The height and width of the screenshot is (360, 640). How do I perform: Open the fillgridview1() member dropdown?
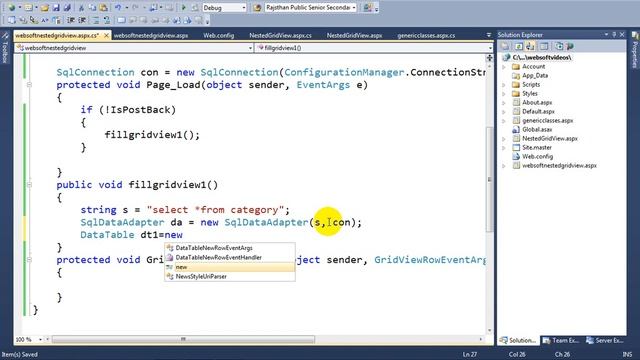tap(490, 48)
